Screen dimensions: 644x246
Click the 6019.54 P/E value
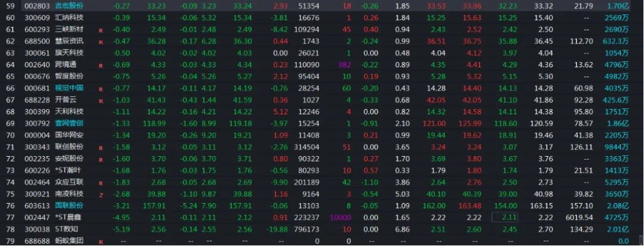(x=578, y=217)
